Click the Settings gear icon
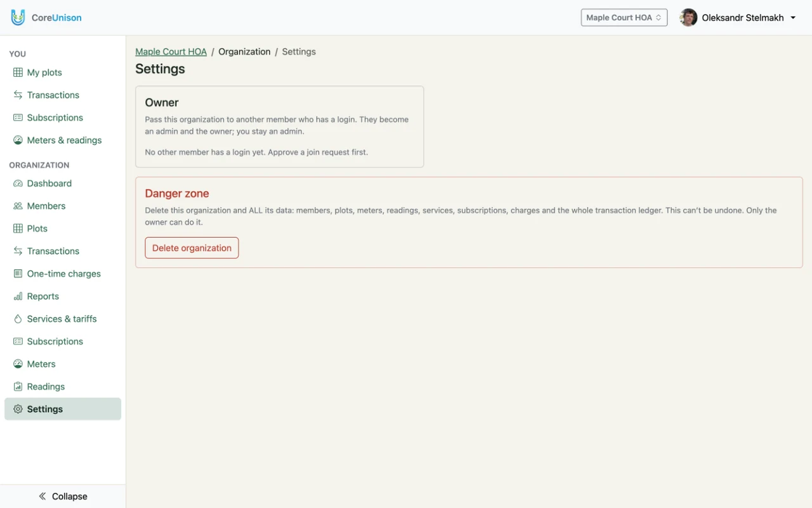The image size is (812, 508). tap(18, 410)
